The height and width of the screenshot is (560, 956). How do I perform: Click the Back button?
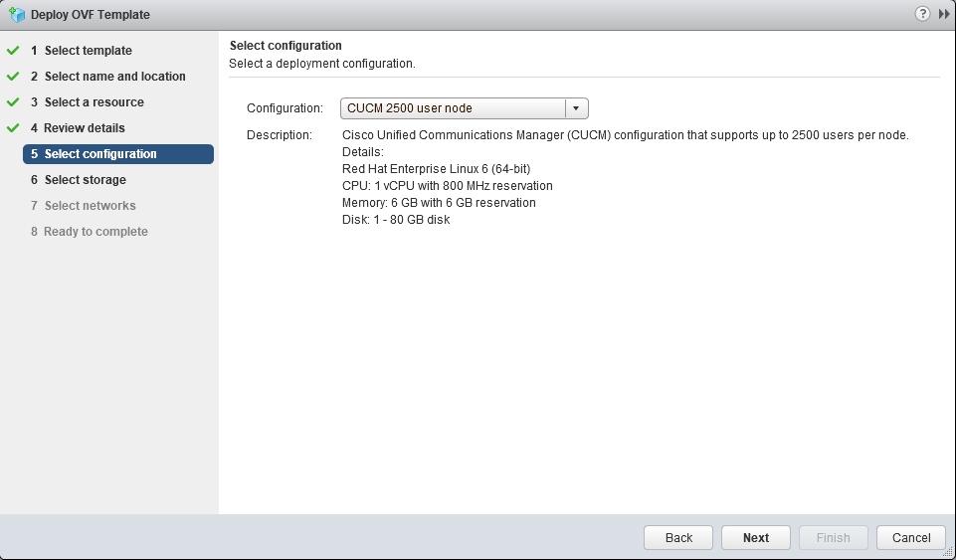[678, 537]
